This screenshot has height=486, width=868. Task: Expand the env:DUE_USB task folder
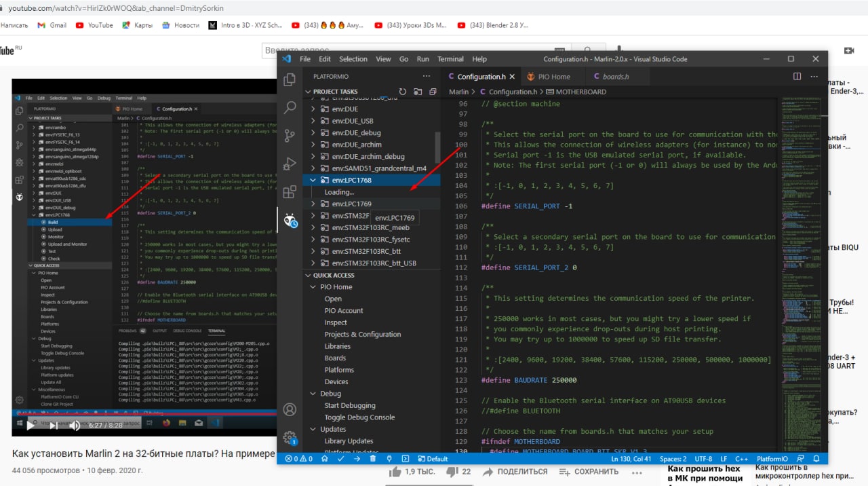tap(313, 121)
